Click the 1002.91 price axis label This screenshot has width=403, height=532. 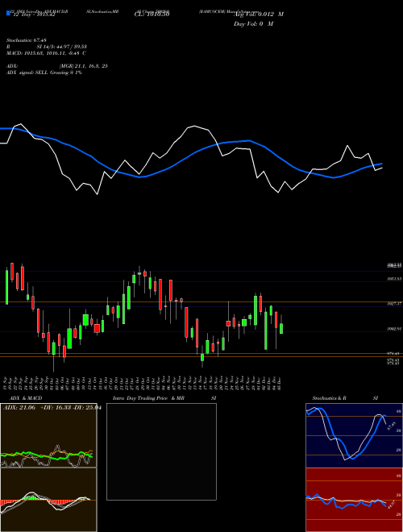(394, 329)
